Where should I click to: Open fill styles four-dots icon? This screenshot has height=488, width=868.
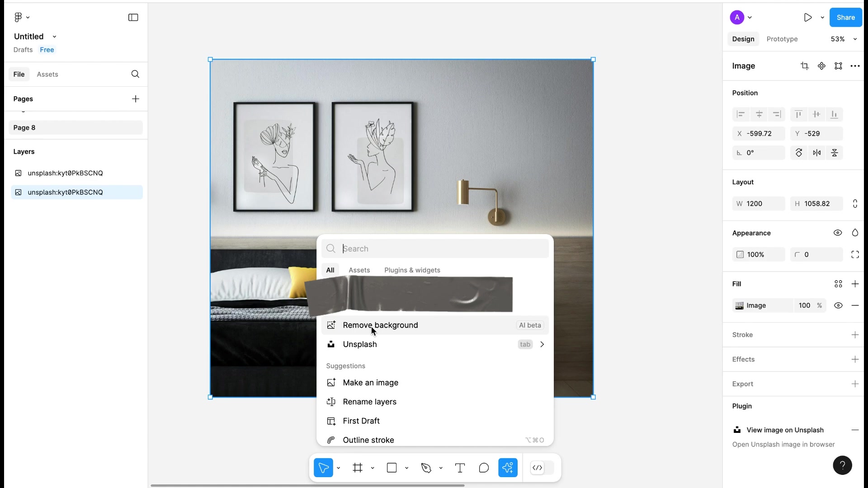pos(838,284)
